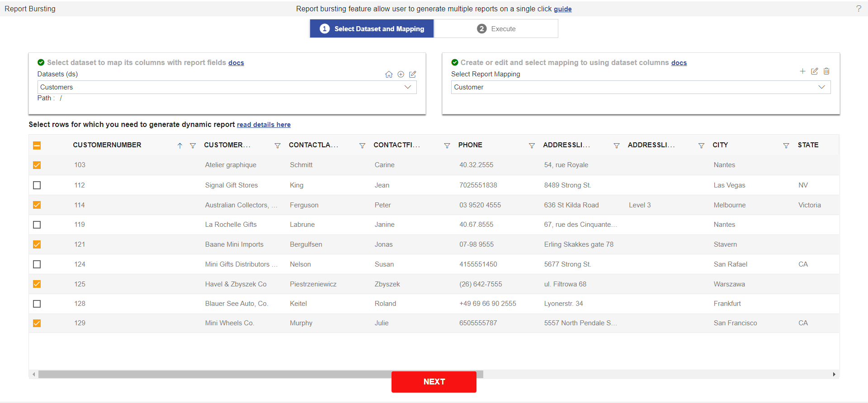The image size is (868, 403).
Task: Open filter for PHONE column
Action: pyautogui.click(x=532, y=145)
